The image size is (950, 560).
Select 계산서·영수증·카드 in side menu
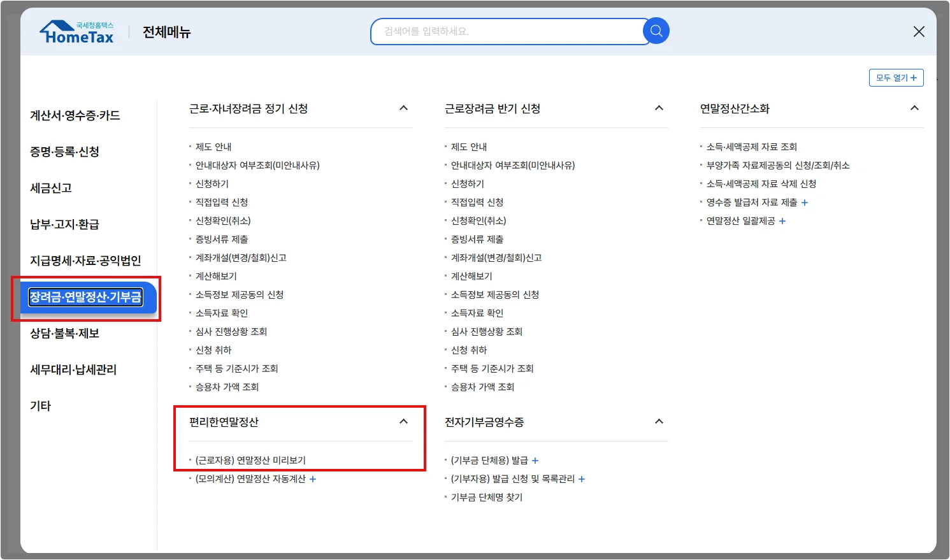(75, 115)
